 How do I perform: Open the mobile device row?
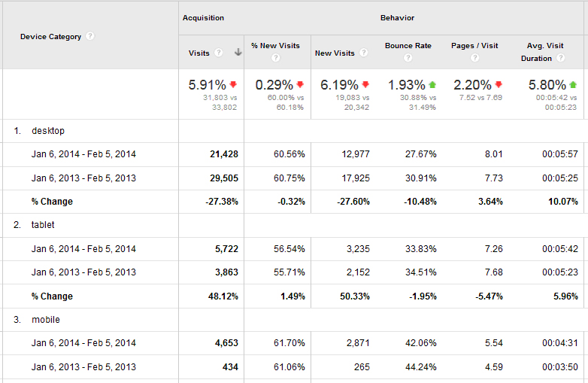(46, 320)
